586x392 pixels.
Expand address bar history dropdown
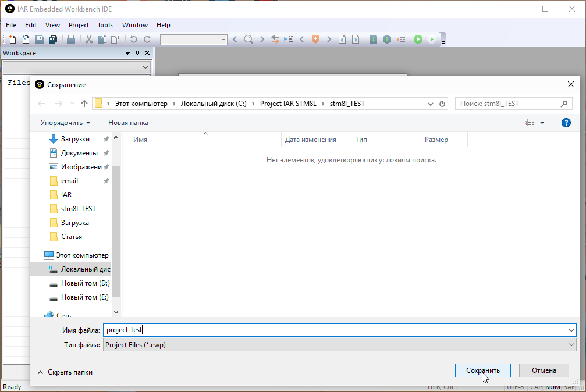coord(430,104)
